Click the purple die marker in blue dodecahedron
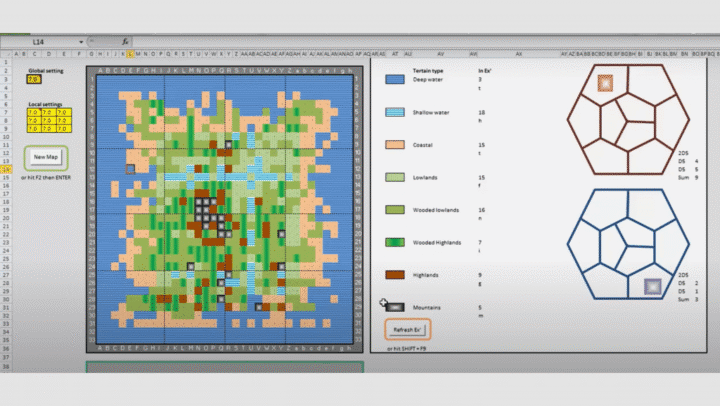This screenshot has height=406, width=720. tap(652, 287)
